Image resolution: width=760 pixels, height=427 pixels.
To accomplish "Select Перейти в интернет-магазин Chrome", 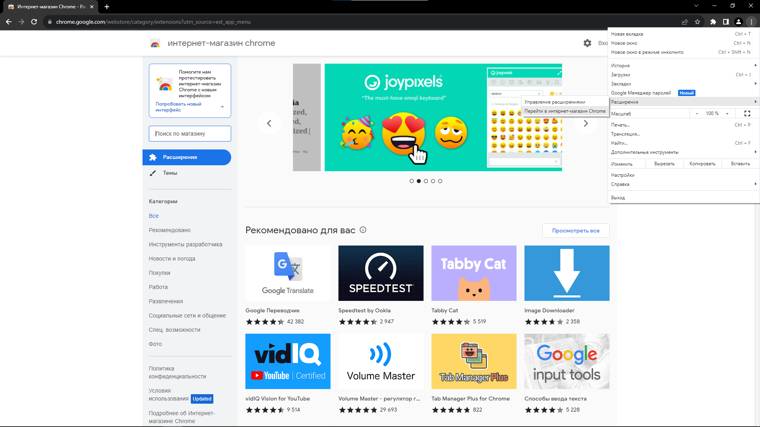I will pyautogui.click(x=565, y=111).
